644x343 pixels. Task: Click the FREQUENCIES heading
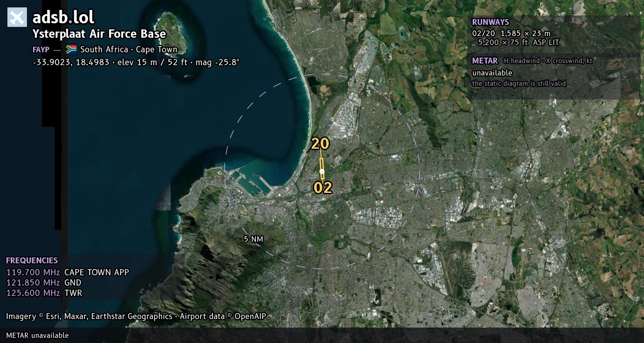[32, 261]
